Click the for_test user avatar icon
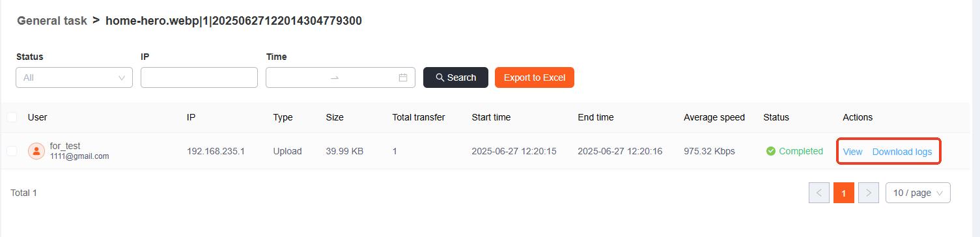 coord(36,151)
